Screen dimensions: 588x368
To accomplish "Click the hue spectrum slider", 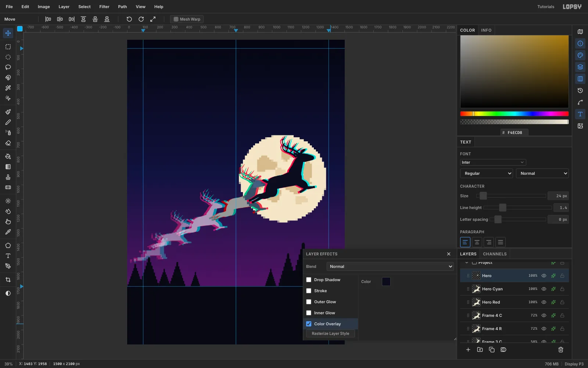I will 514,114.
